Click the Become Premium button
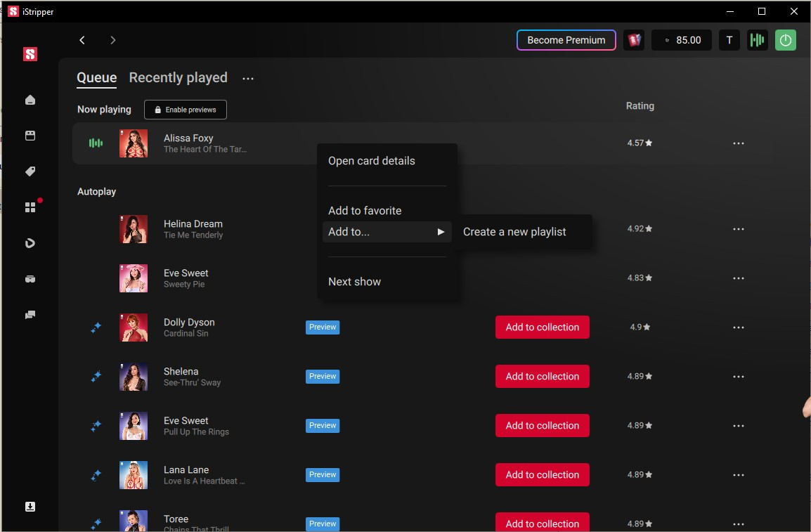The height and width of the screenshot is (532, 811). 566,40
